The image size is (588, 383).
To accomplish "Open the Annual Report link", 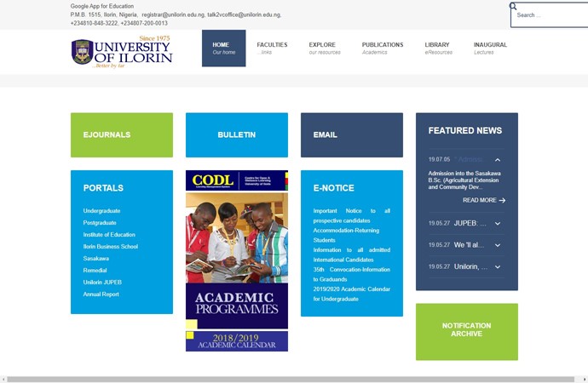I will coord(101,294).
